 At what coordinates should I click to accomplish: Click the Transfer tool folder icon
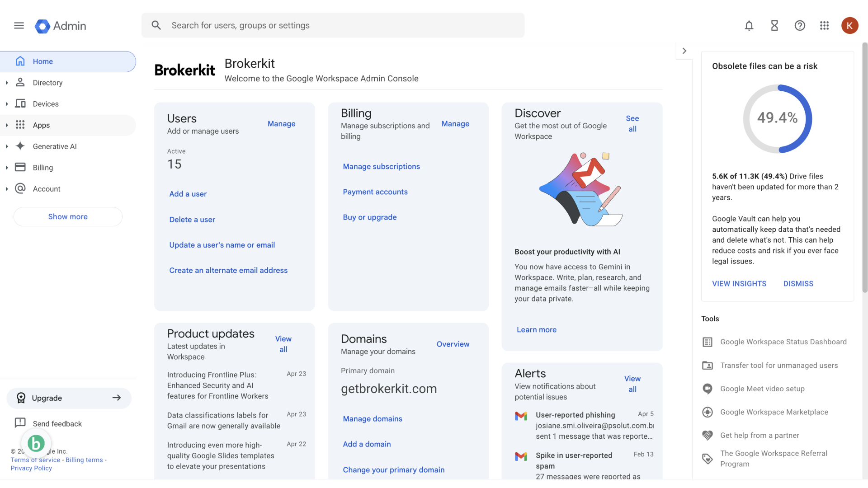click(x=708, y=366)
